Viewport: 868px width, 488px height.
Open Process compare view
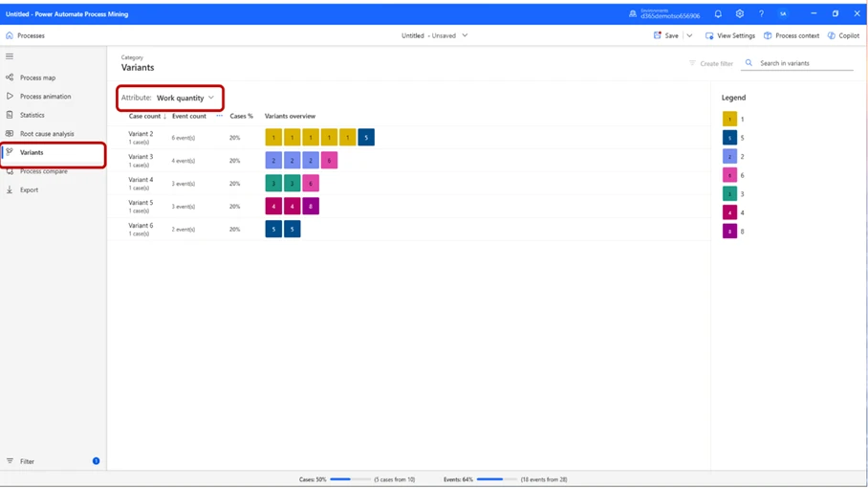pos(44,171)
